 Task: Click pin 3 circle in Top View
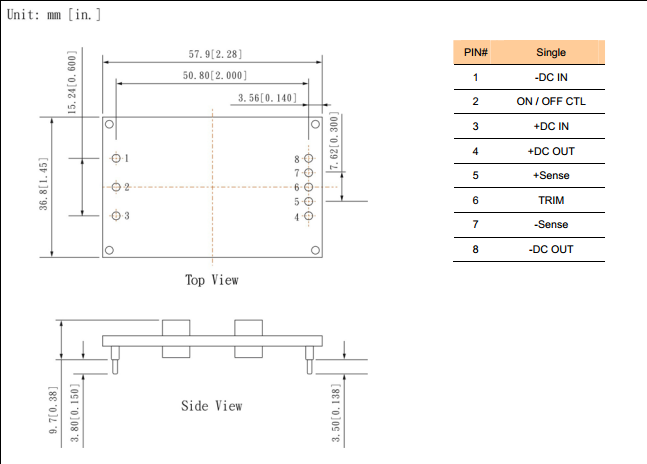(x=116, y=216)
